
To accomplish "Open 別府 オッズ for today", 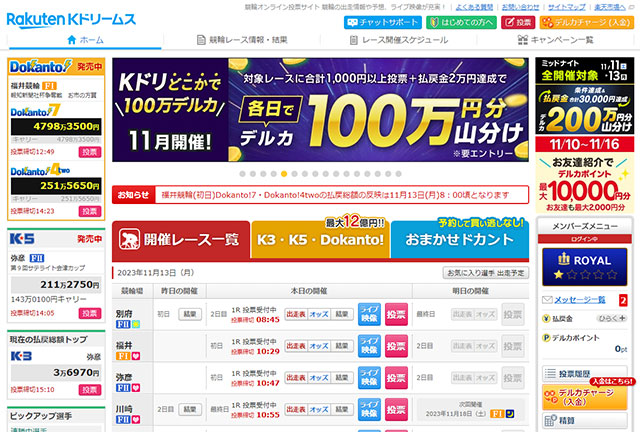I will pos(319,314).
